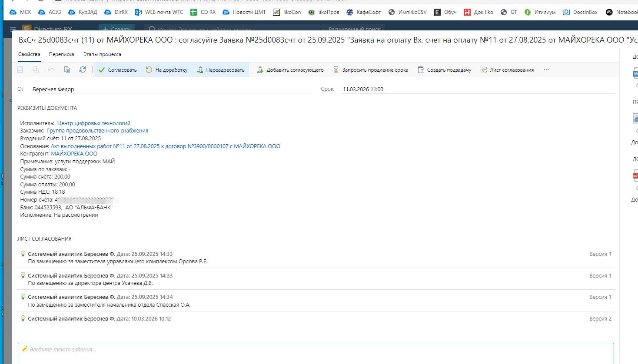Open the Группа продовольственного снабжения link

pyautogui.click(x=97, y=131)
